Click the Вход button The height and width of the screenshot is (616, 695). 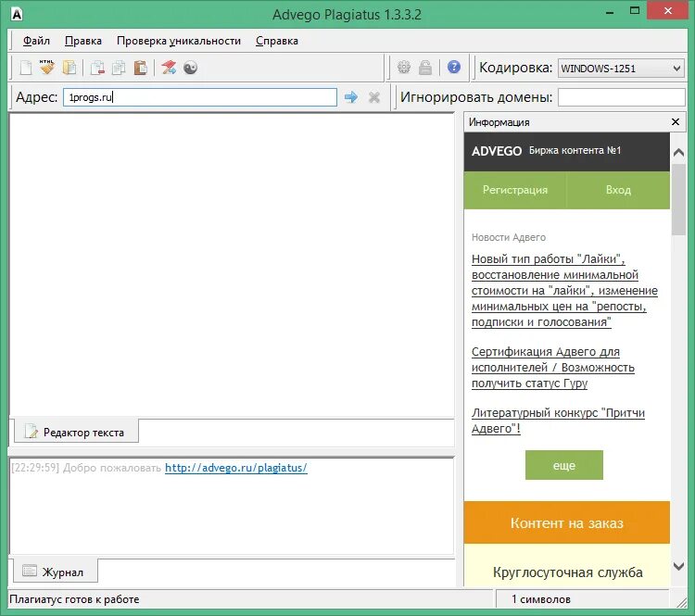(618, 190)
